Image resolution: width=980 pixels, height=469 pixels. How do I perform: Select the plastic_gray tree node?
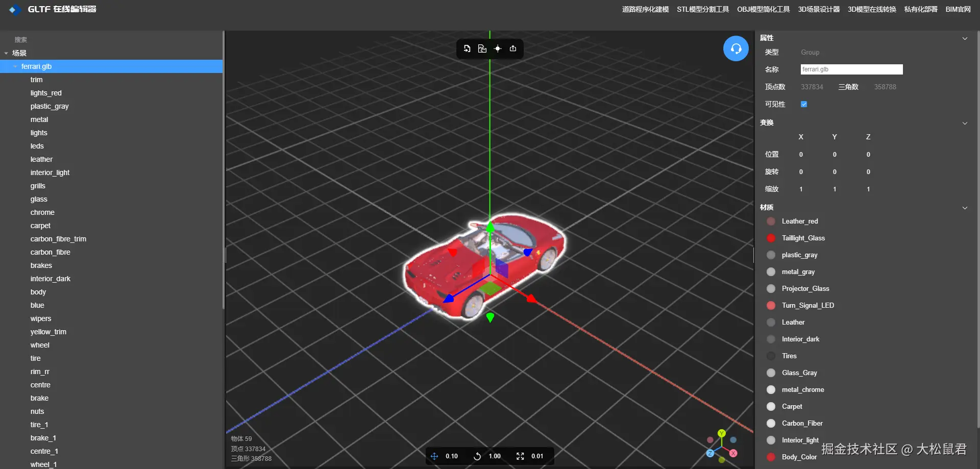click(x=111, y=106)
